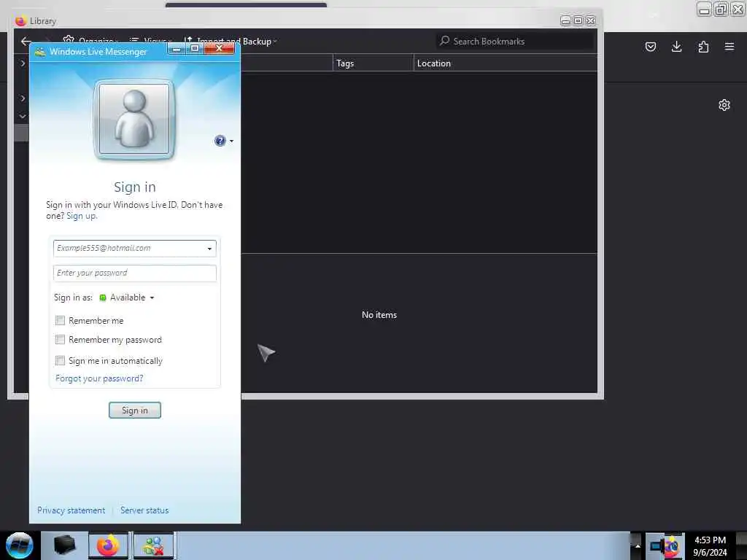Close the Windows Live Messenger window
This screenshot has height=560, width=747.
coord(219,49)
